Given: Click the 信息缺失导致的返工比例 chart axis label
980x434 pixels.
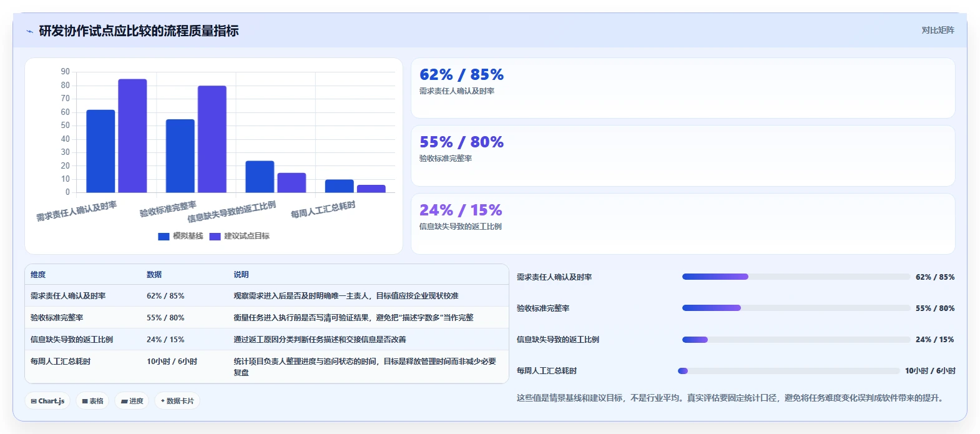Looking at the screenshot, I should [x=232, y=212].
